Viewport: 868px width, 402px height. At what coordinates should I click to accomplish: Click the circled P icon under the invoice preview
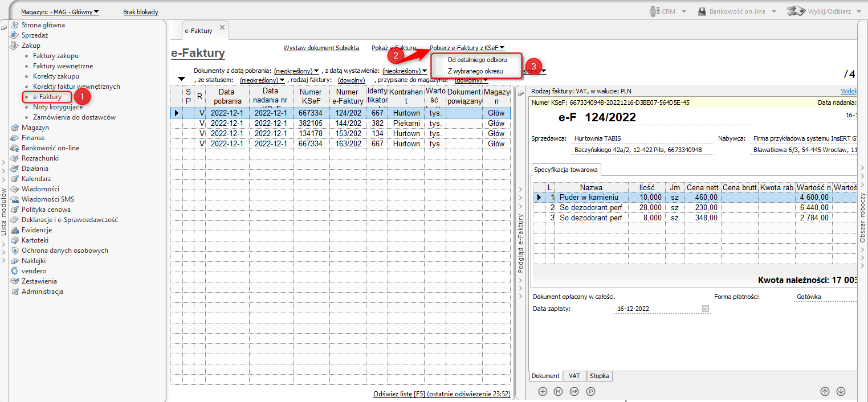pyautogui.click(x=591, y=391)
